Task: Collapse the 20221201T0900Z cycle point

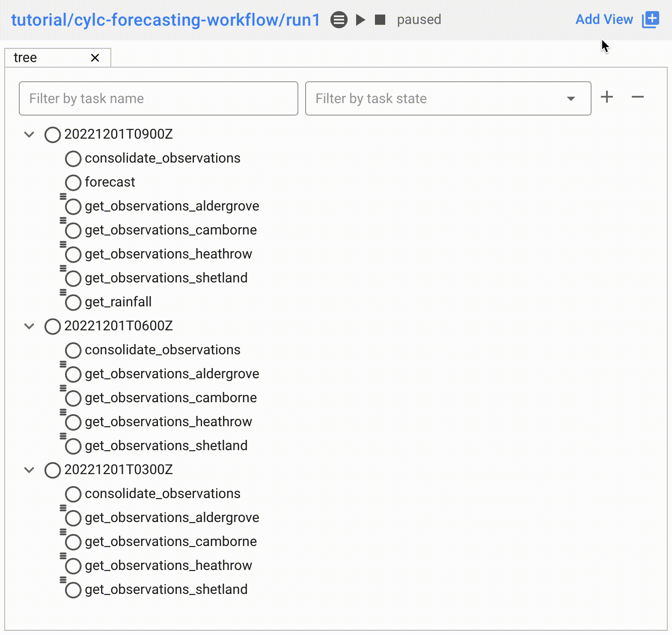Action: tap(29, 134)
